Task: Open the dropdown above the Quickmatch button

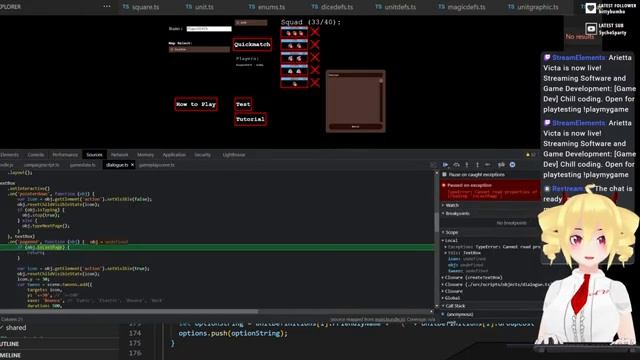Action: coord(251,22)
